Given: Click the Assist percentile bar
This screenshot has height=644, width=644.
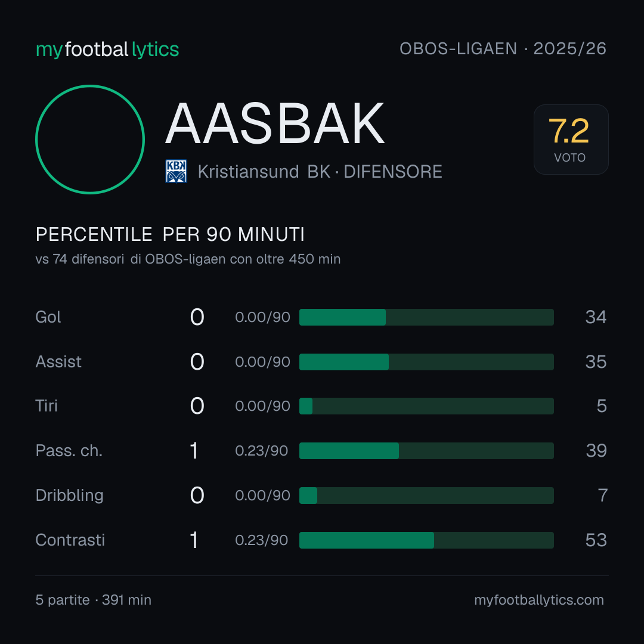Looking at the screenshot, I should tap(426, 362).
